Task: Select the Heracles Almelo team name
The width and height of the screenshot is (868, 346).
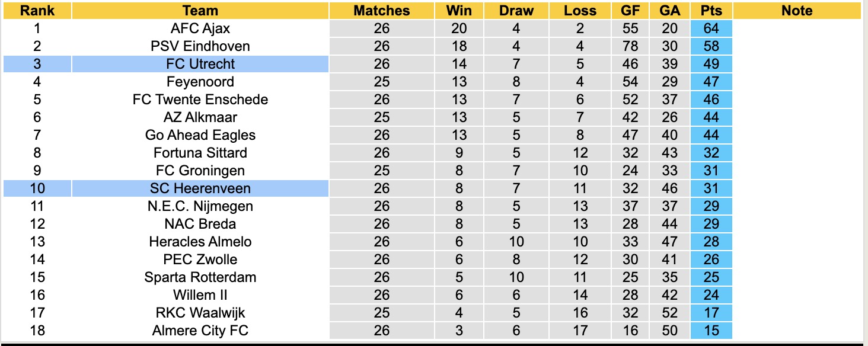Action: (x=200, y=242)
